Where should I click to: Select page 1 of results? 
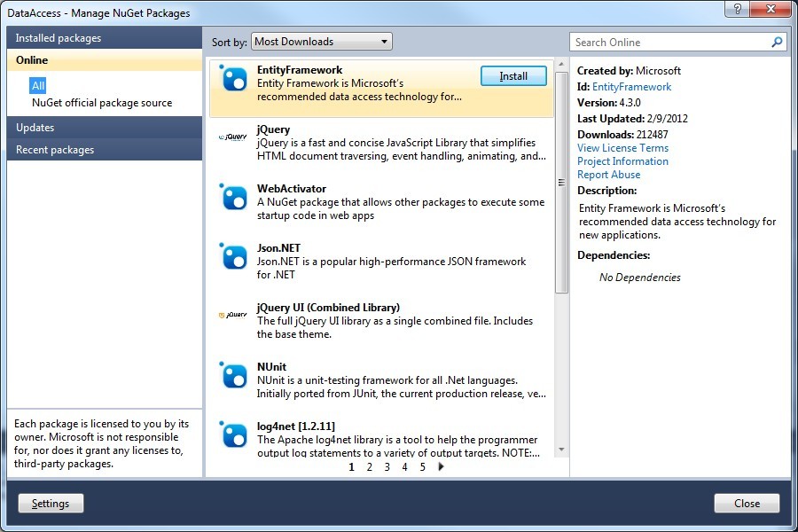coord(351,467)
